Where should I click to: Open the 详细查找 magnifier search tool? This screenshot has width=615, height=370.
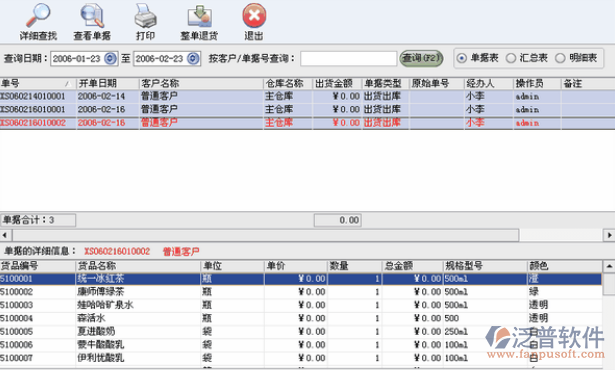(x=38, y=16)
